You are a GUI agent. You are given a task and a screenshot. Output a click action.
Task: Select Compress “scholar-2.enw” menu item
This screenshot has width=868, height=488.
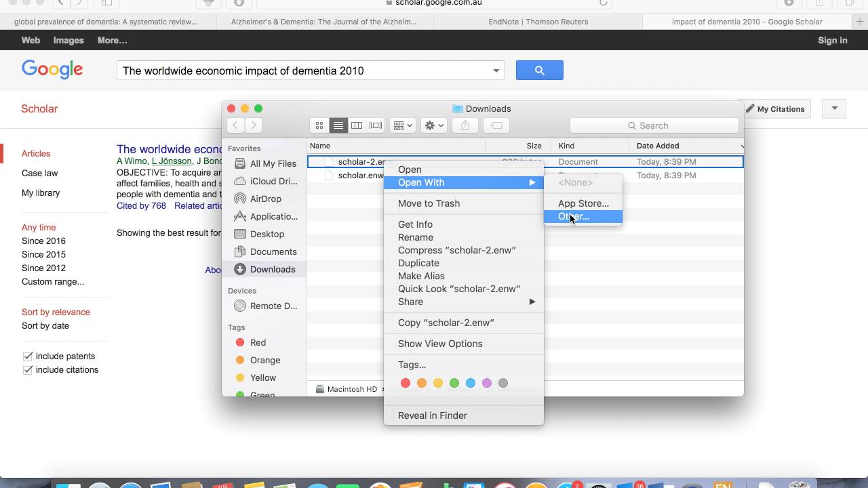(464, 250)
